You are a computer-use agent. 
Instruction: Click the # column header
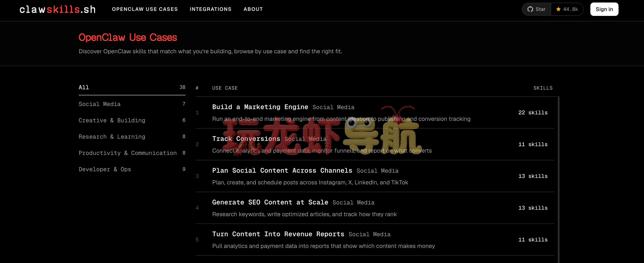point(197,88)
